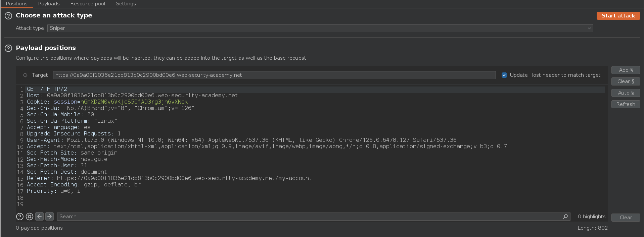Image resolution: width=644 pixels, height=237 pixels.
Task: Open help icon beside search bar
Action: pyautogui.click(x=20, y=217)
